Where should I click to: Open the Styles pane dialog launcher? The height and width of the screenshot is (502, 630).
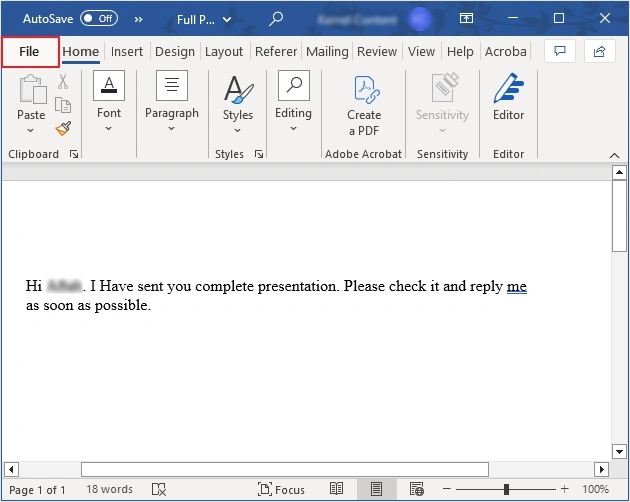coord(259,154)
